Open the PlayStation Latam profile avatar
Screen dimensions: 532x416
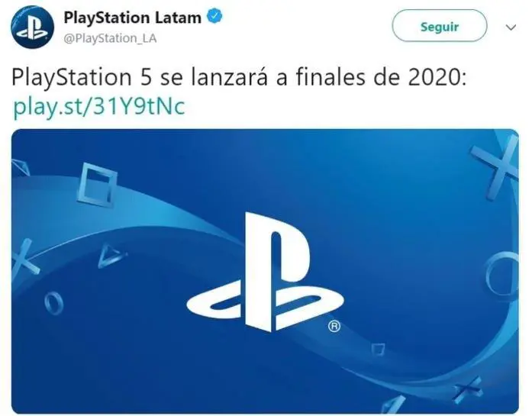pos(33,27)
